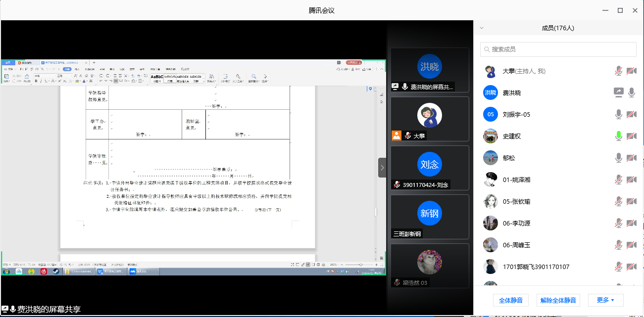Click 大攀's avatar in the member list

490,71
